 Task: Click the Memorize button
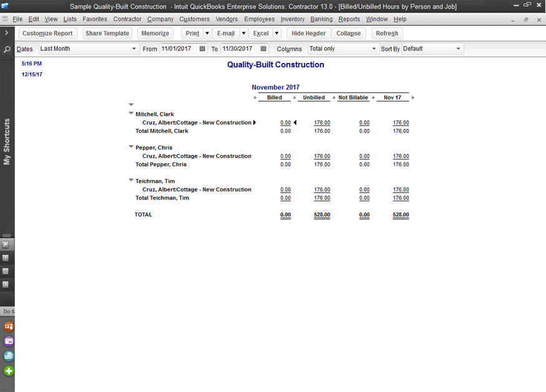(155, 34)
